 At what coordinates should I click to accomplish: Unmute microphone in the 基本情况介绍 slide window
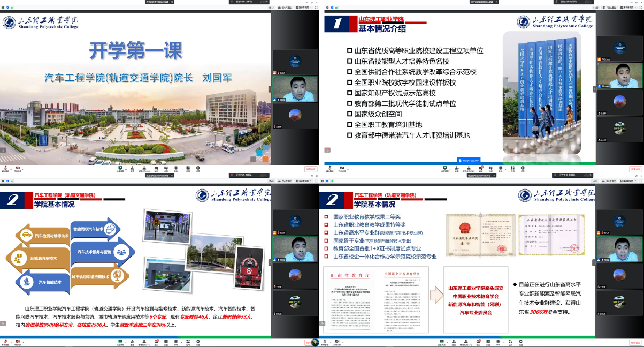coord(330,168)
